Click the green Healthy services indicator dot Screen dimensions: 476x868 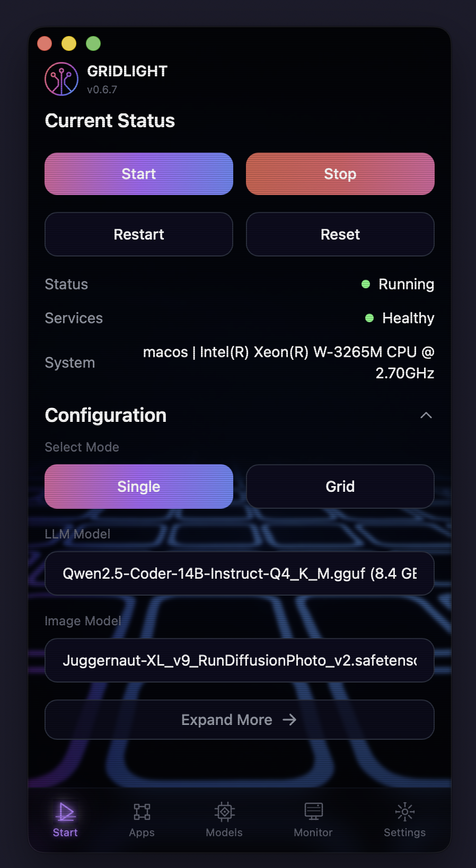click(x=369, y=318)
